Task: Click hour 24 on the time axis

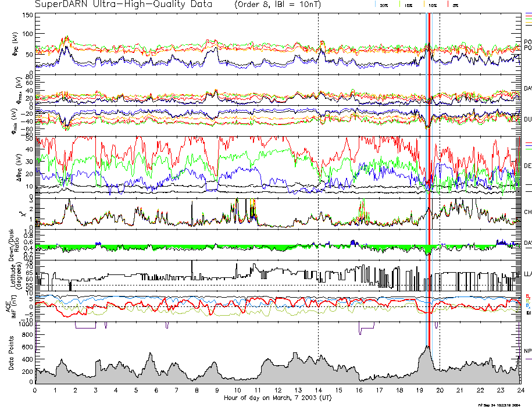Action: pyautogui.click(x=521, y=390)
